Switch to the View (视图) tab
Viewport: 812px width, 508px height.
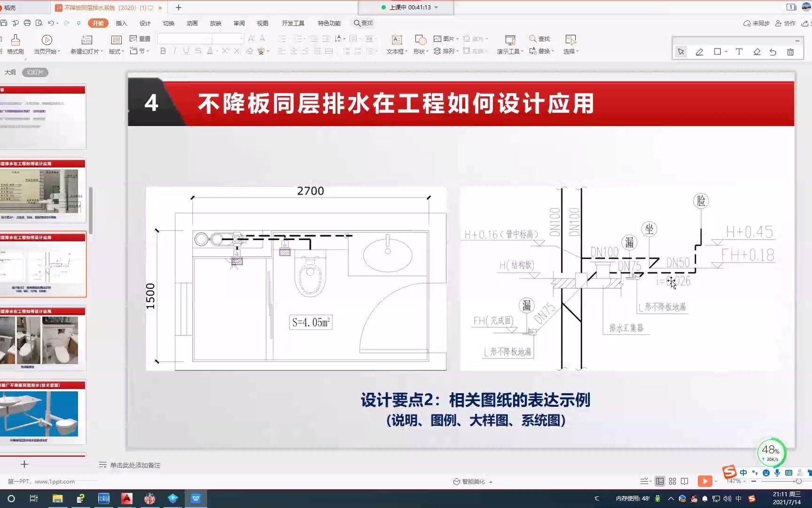262,23
